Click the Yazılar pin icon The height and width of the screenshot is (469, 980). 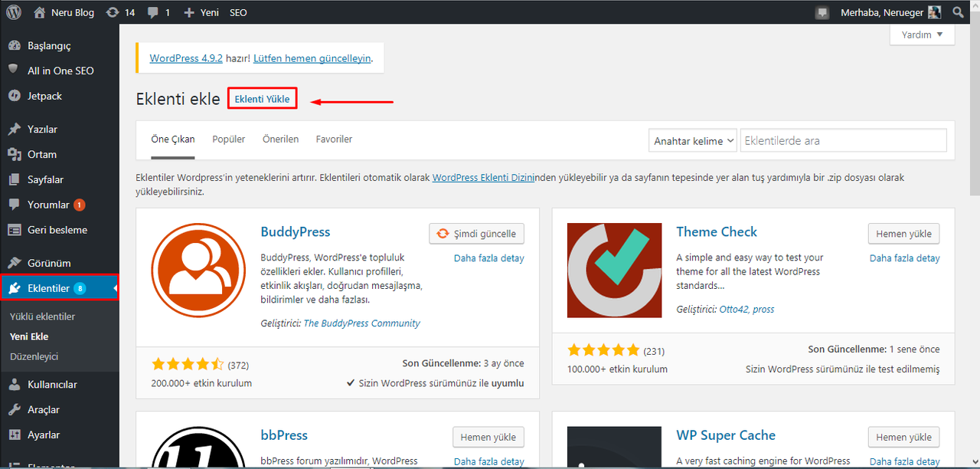pos(14,129)
